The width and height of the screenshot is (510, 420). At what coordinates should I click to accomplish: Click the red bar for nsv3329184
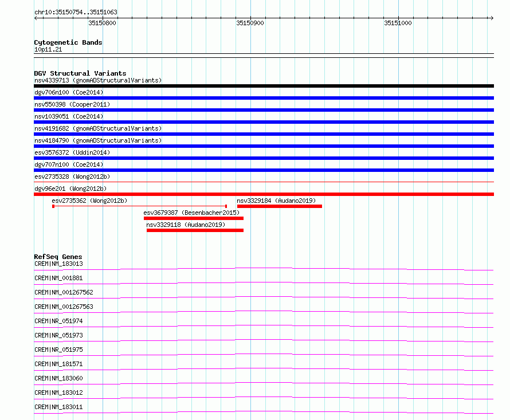coord(280,206)
